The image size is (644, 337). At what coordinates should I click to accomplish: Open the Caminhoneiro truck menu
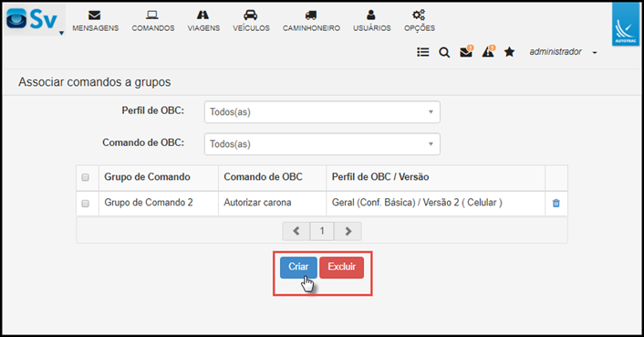tap(311, 21)
